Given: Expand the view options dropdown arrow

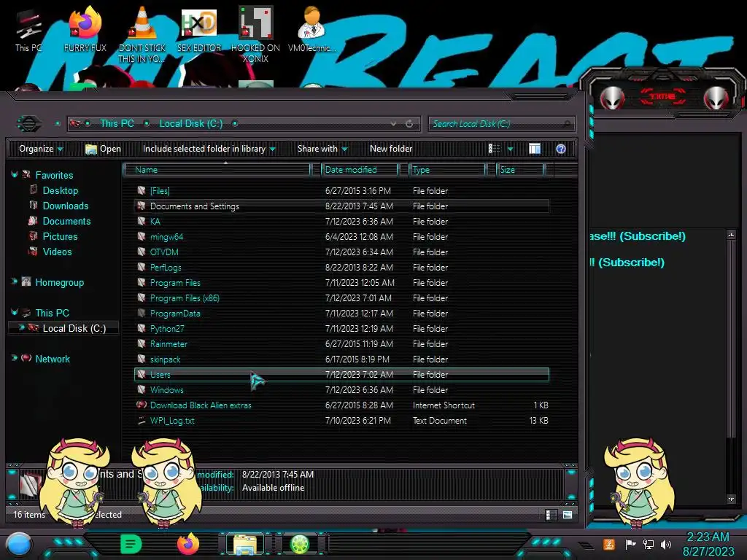Looking at the screenshot, I should pos(510,149).
